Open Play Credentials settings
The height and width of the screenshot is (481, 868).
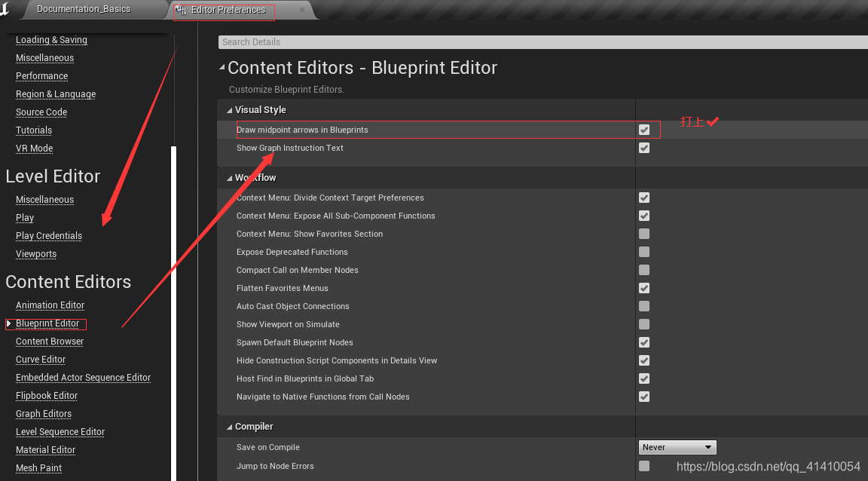pyautogui.click(x=49, y=236)
